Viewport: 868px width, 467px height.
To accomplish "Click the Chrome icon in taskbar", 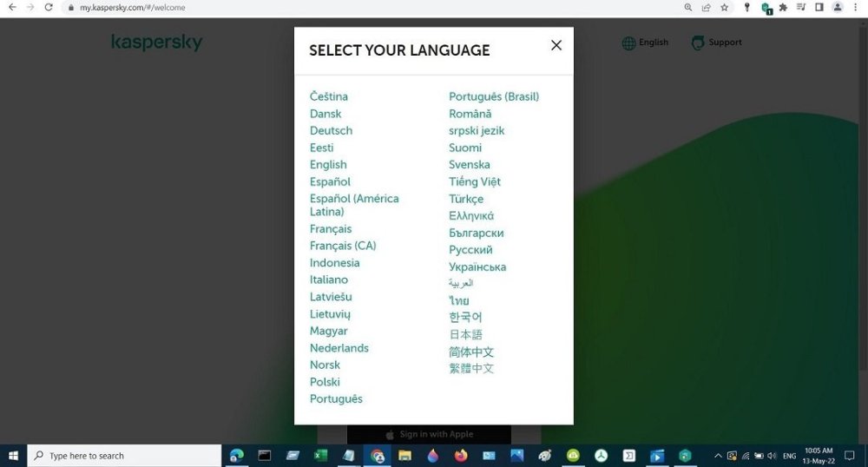I will [x=378, y=456].
